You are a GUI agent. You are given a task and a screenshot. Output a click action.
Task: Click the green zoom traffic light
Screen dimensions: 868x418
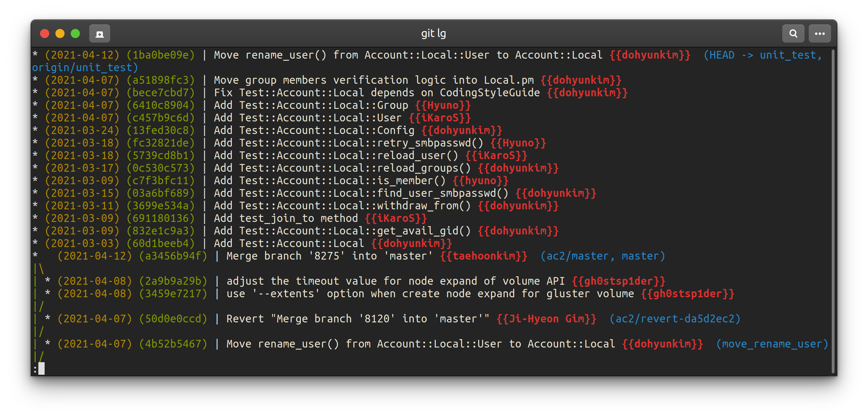tap(75, 33)
